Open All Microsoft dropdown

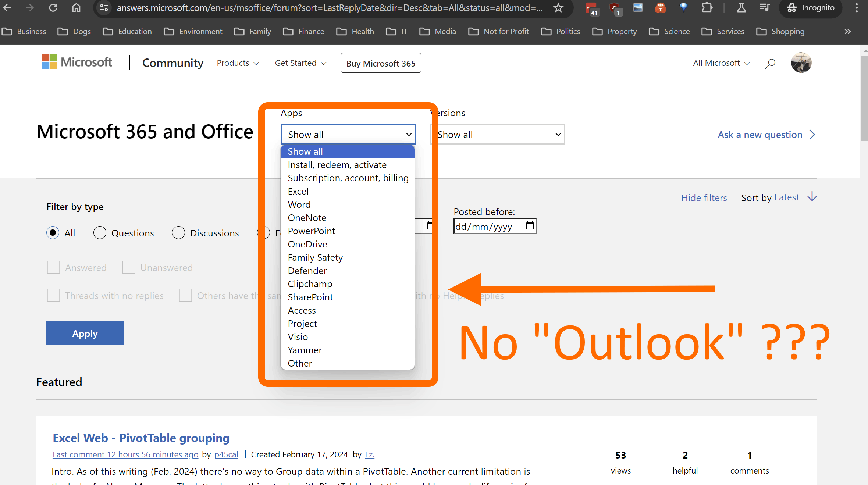tap(721, 63)
